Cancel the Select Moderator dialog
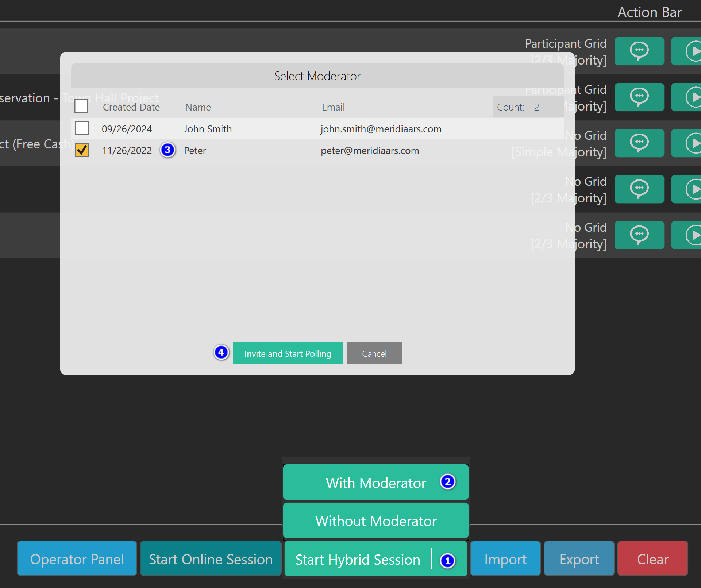 (x=374, y=353)
